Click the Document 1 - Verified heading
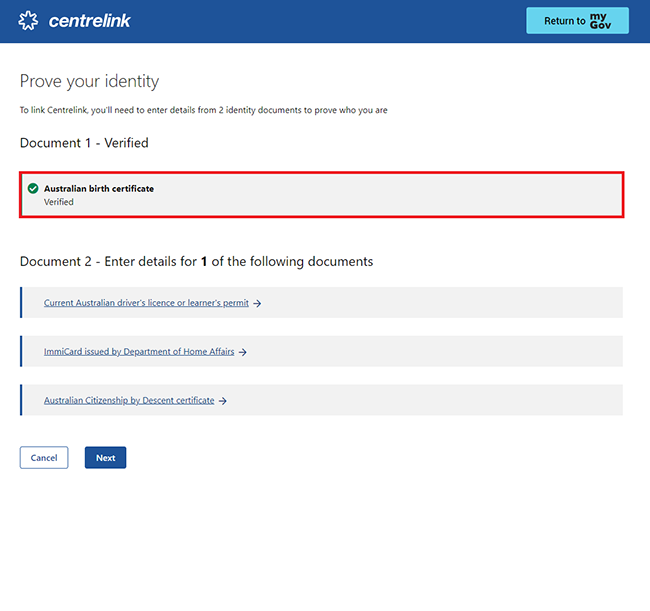650x611 pixels. pos(84,143)
